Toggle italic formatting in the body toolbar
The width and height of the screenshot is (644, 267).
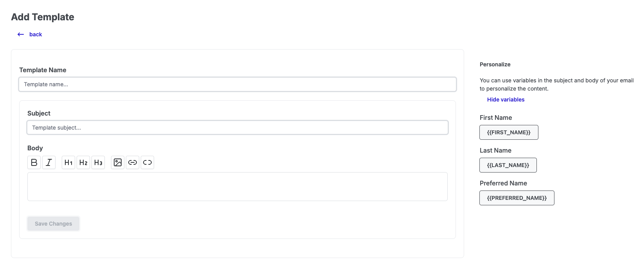[x=49, y=162]
